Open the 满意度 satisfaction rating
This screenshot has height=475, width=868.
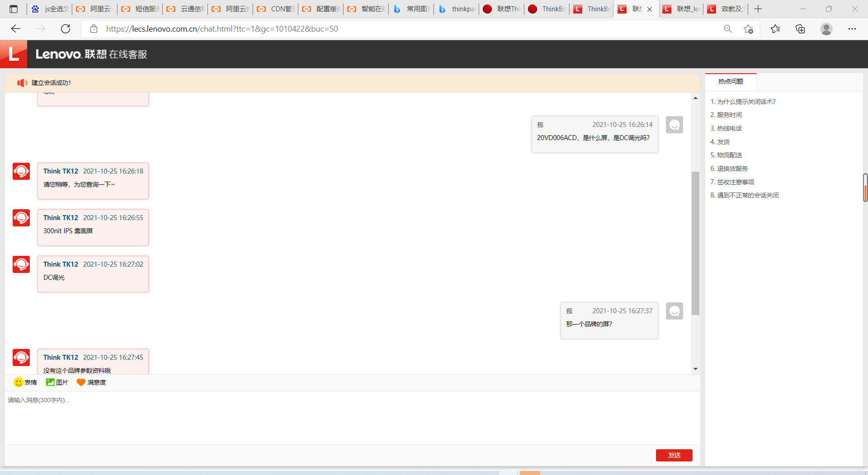click(x=91, y=382)
